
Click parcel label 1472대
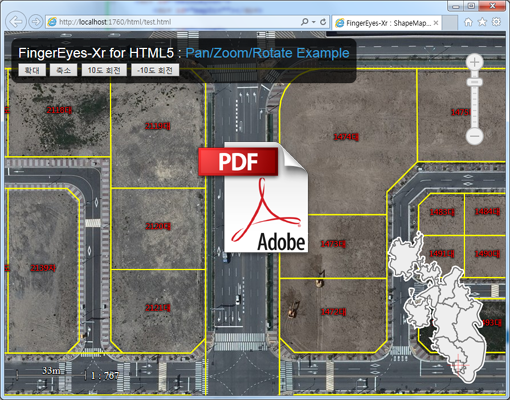pyautogui.click(x=333, y=312)
